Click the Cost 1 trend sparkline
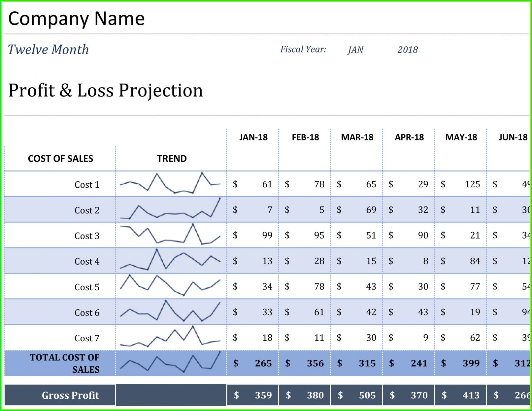The width and height of the screenshot is (532, 411). click(170, 183)
